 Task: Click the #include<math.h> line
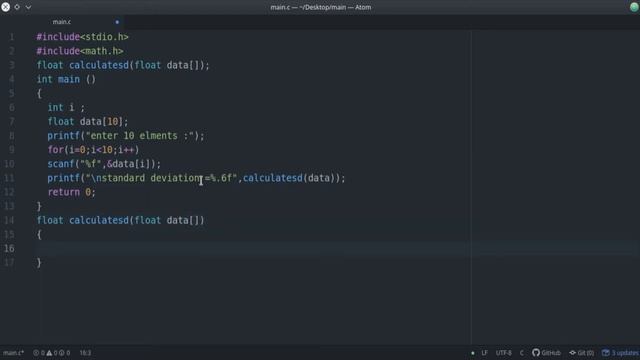[x=80, y=51]
